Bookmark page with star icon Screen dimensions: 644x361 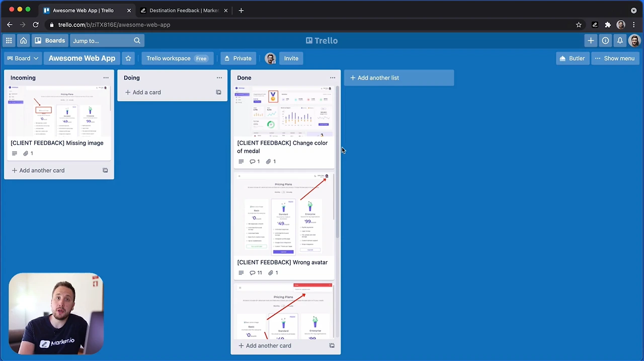pyautogui.click(x=579, y=25)
